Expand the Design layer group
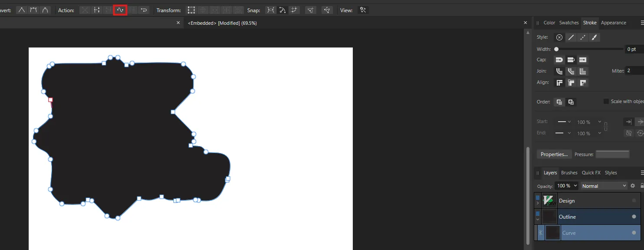The width and height of the screenshot is (644, 250). coord(538,203)
